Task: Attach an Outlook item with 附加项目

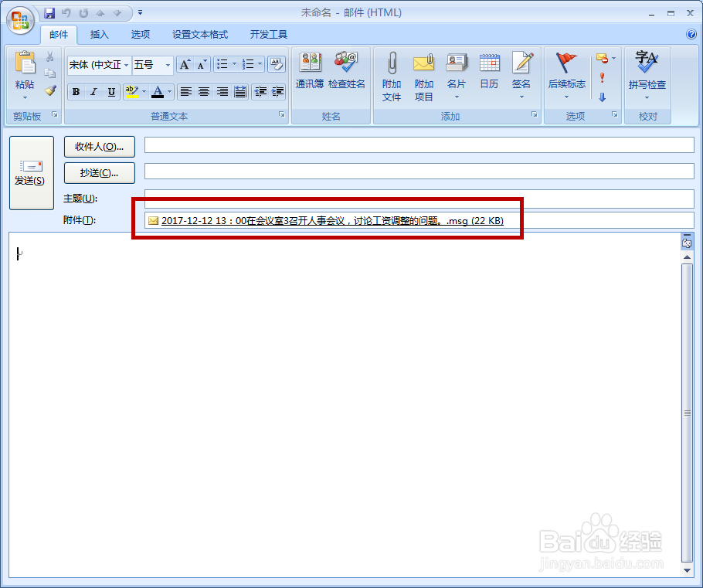Action: 423,76
